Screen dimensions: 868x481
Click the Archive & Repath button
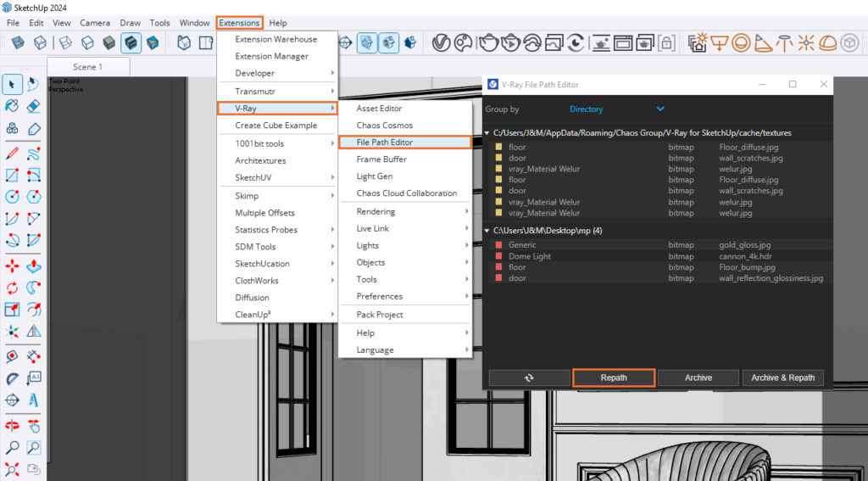[x=782, y=378]
